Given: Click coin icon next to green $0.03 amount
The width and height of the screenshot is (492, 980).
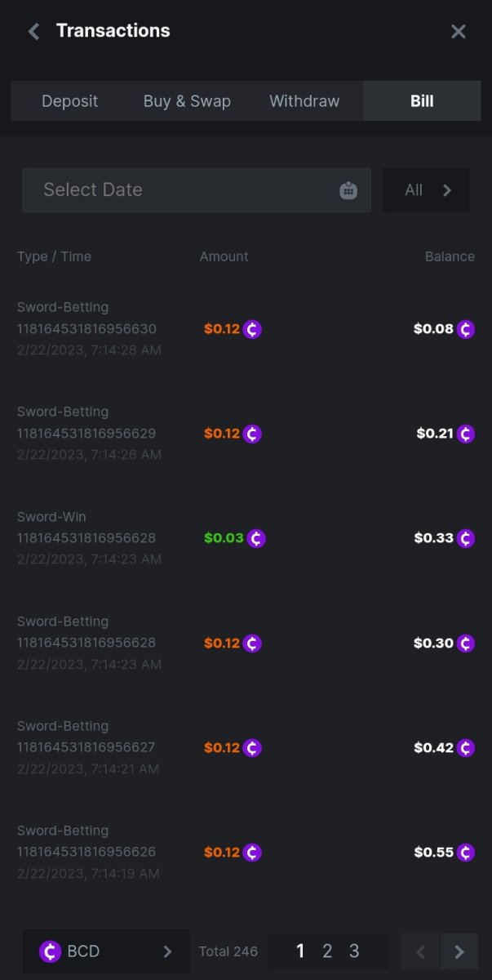Looking at the screenshot, I should point(256,538).
